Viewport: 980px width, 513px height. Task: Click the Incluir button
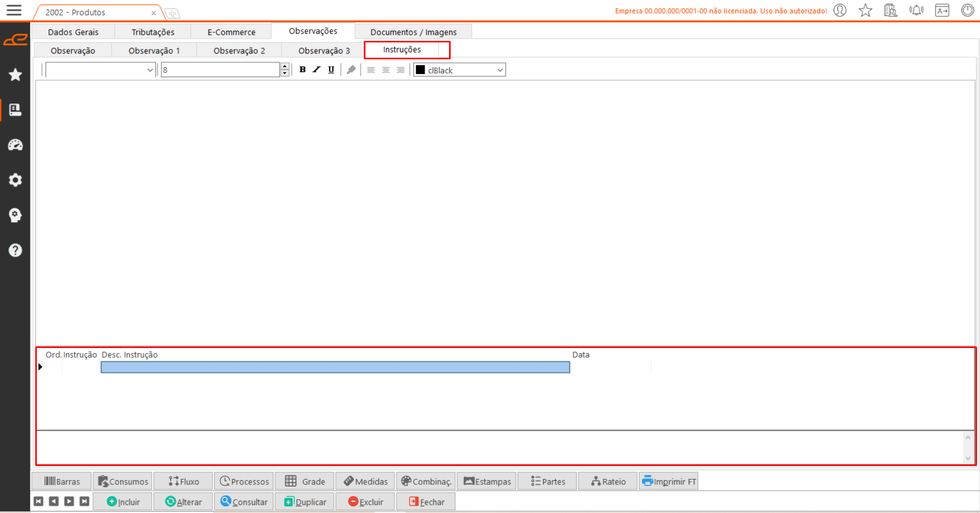click(x=123, y=502)
